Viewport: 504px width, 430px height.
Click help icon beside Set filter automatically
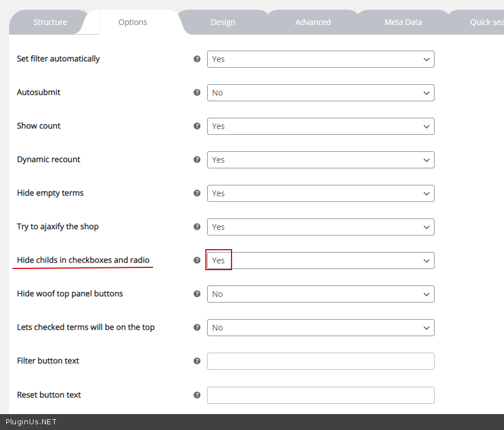[x=197, y=59]
